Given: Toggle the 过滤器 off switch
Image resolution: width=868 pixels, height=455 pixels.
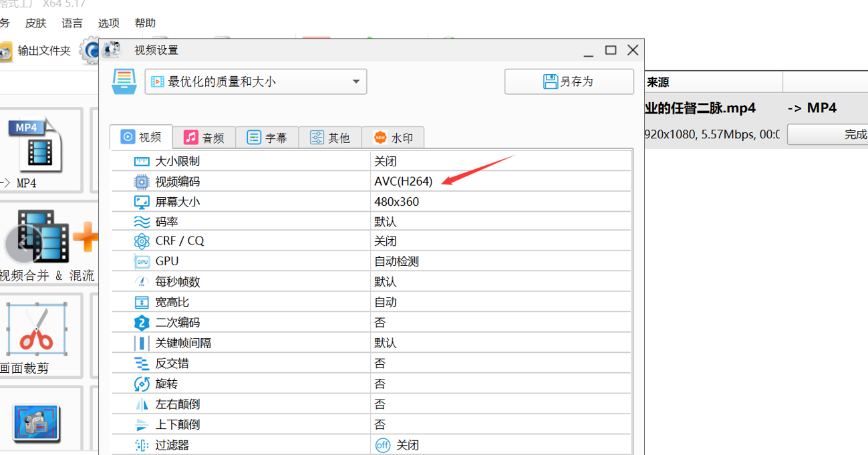Looking at the screenshot, I should tap(383, 445).
